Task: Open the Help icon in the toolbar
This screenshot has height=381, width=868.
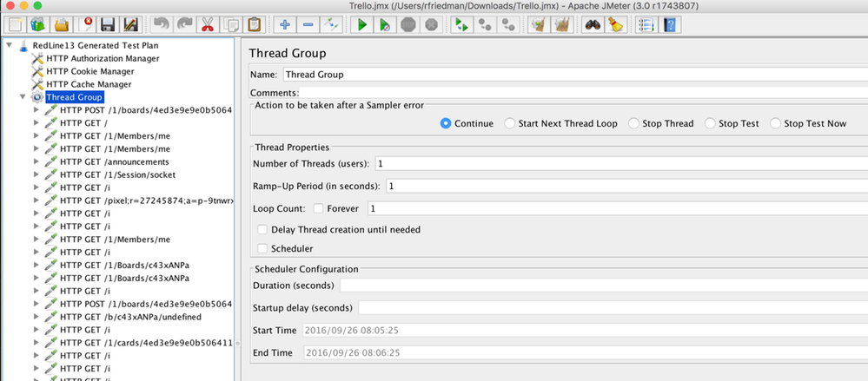Action: click(x=669, y=25)
